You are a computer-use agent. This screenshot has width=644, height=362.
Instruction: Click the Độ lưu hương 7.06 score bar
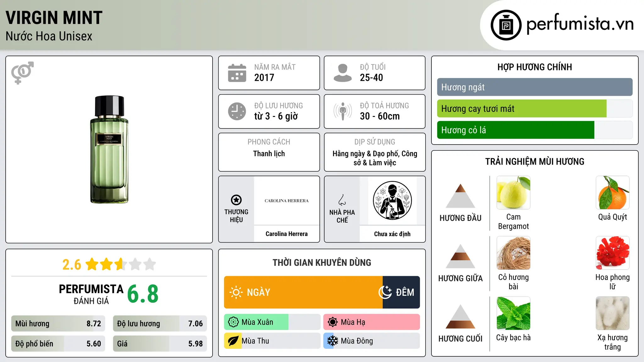coord(160,324)
